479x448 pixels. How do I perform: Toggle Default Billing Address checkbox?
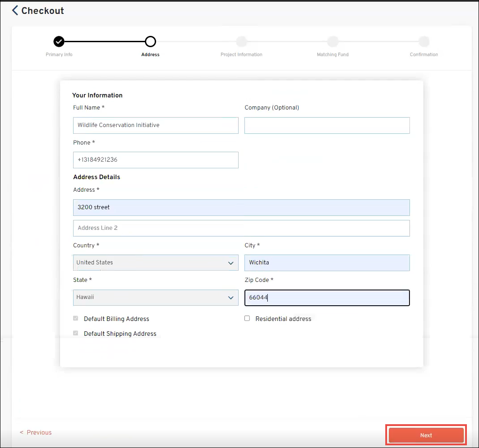pos(75,318)
